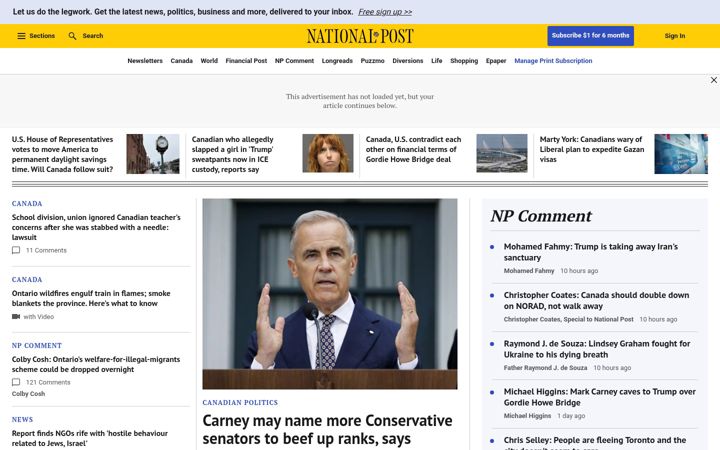Click the CANADIAN POLITICS category label
Image resolution: width=720 pixels, height=450 pixels.
[x=240, y=402]
